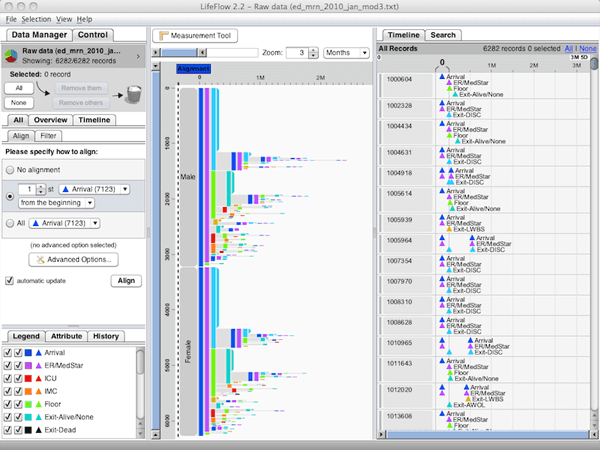This screenshot has width=600, height=450.
Task: Click Exit-AWOL triangle in record 1012020
Action: tap(449, 405)
